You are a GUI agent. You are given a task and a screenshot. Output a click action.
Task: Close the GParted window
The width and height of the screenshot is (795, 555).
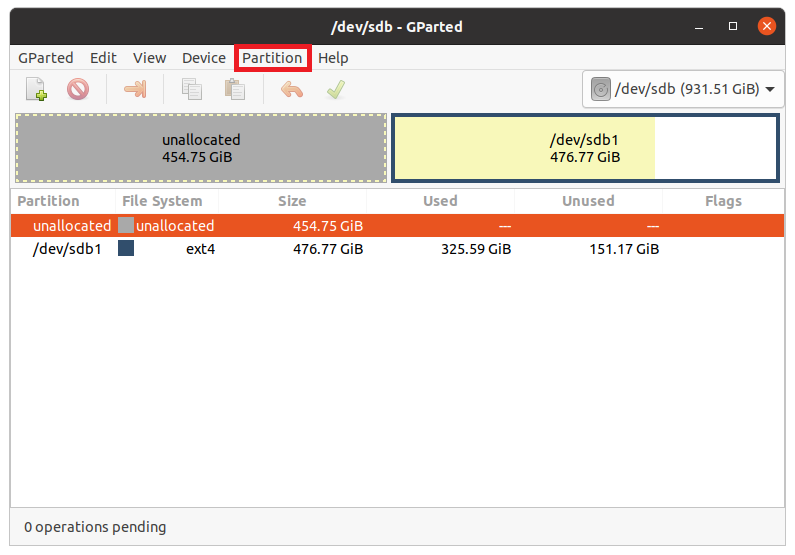(767, 26)
